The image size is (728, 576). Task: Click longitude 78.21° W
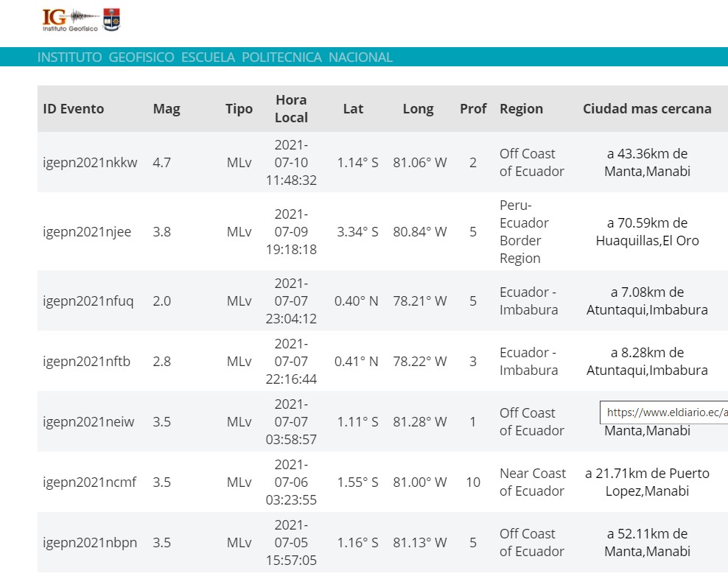click(420, 301)
